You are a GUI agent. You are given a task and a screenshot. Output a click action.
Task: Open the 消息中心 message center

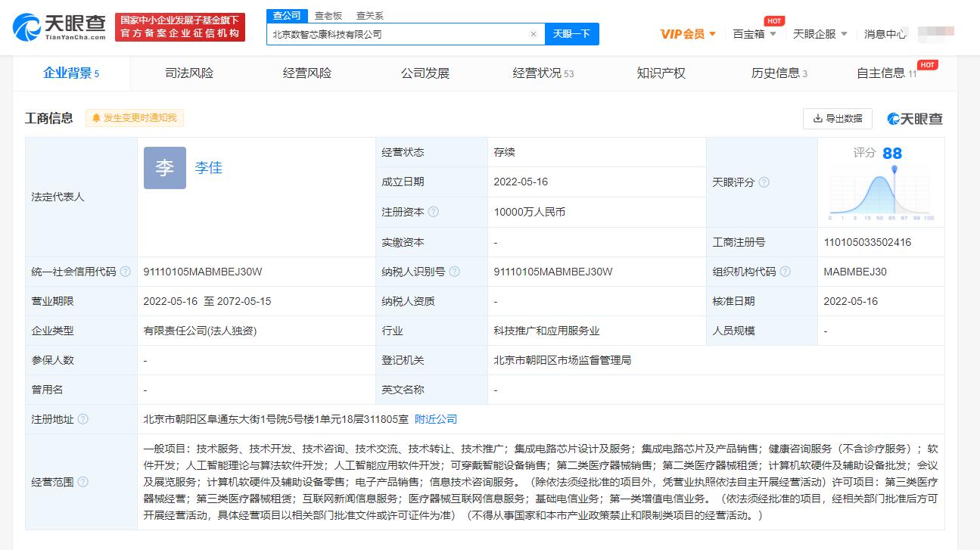pos(885,34)
